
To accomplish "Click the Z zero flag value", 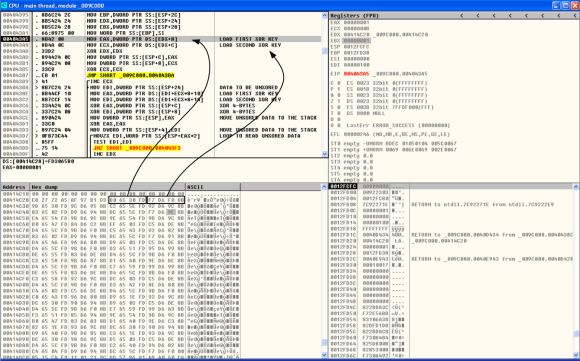I will (x=340, y=101).
